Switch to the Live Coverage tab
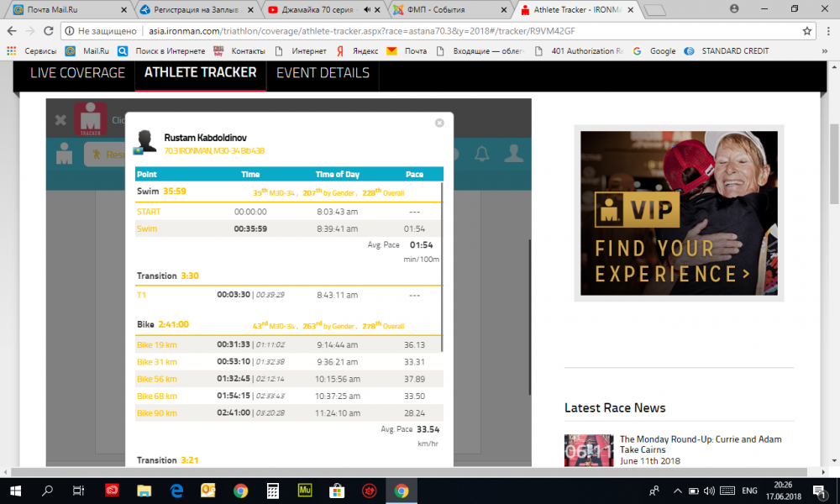 pos(77,73)
